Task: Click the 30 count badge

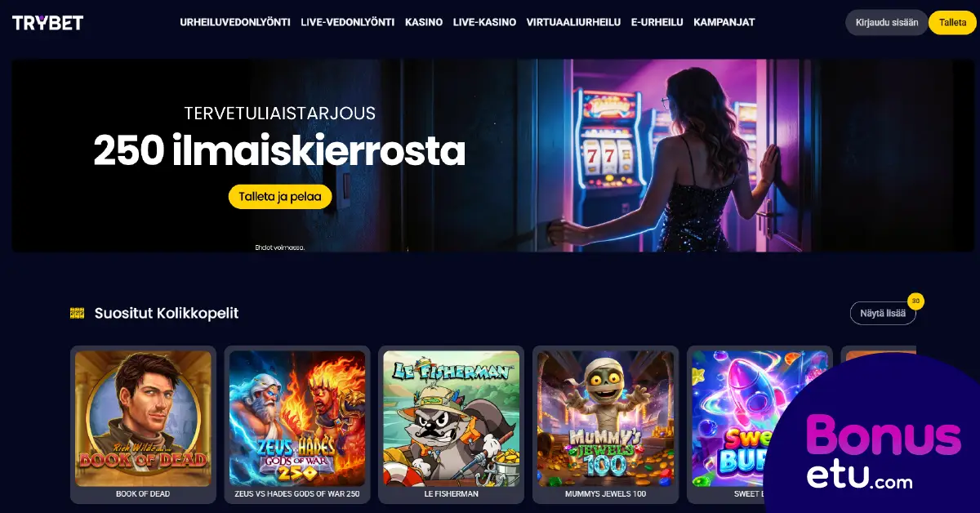Action: click(915, 301)
